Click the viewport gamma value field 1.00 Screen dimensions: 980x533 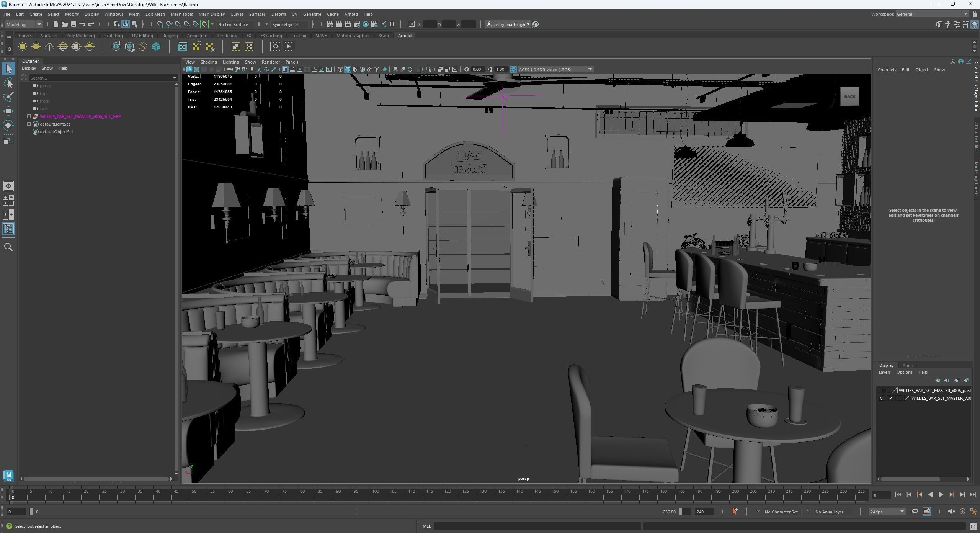point(500,69)
